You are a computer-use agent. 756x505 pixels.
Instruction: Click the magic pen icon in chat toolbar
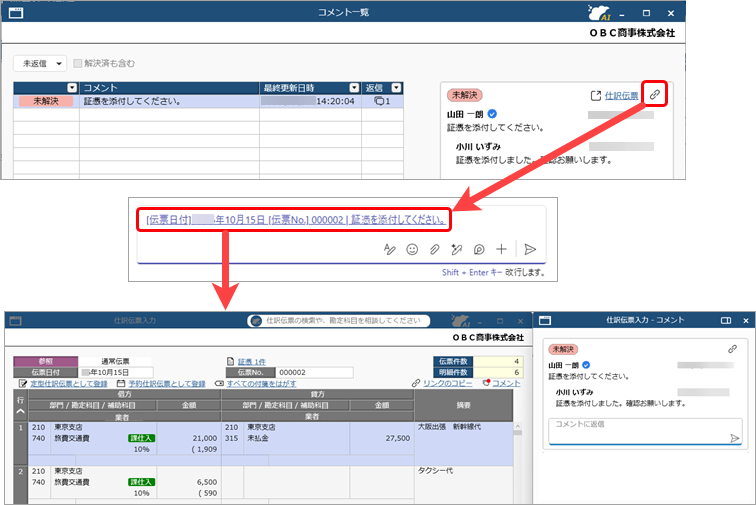click(x=456, y=249)
